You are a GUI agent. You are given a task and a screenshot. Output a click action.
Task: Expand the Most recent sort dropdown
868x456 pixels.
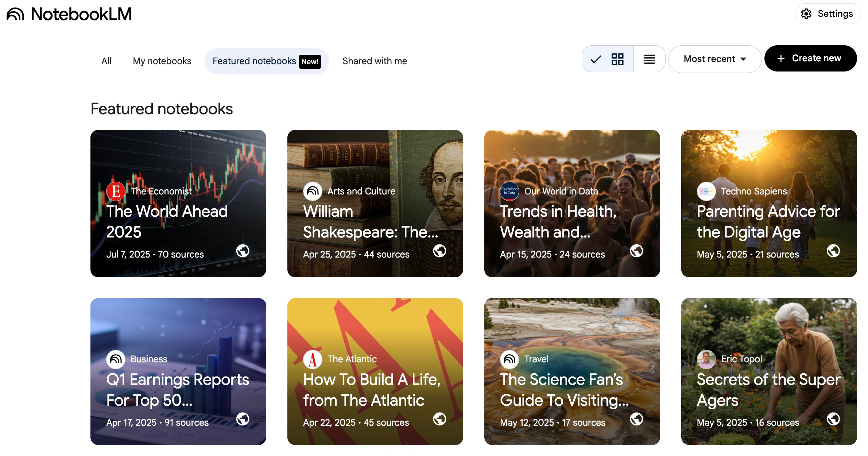click(714, 59)
